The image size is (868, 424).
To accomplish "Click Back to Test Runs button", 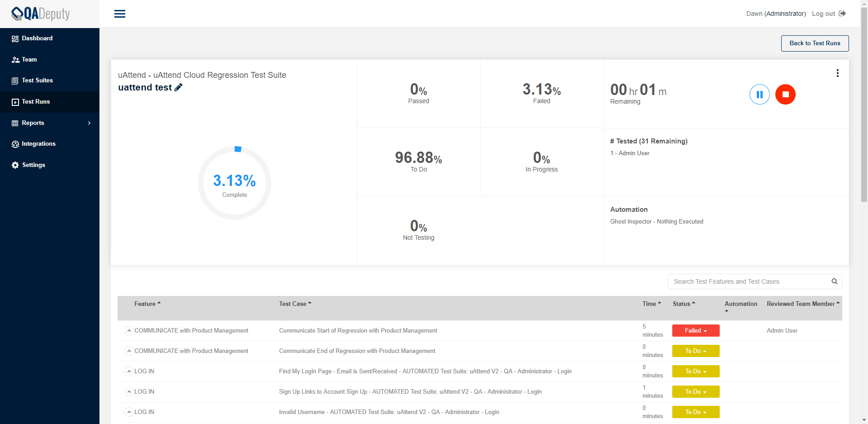I will tap(815, 43).
